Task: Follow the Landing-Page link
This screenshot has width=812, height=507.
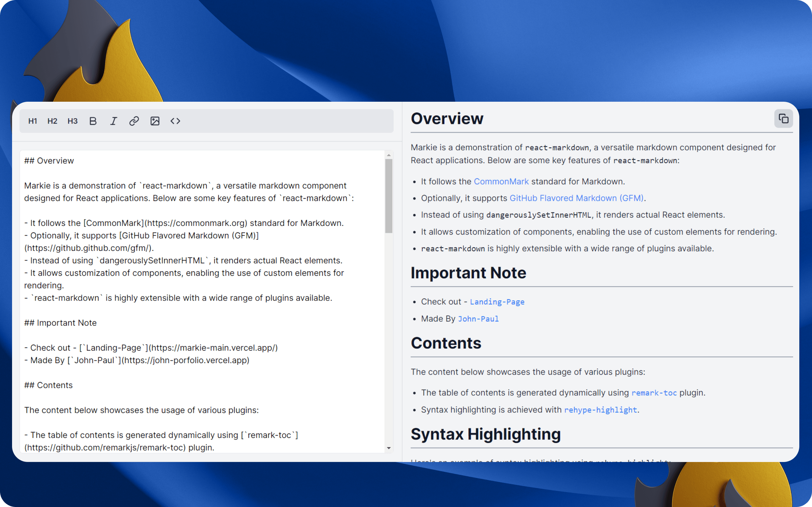Action: tap(497, 302)
